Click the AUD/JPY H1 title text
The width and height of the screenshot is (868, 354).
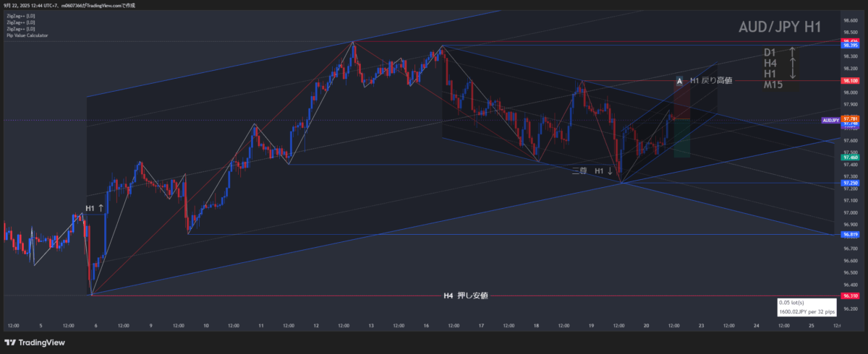779,27
